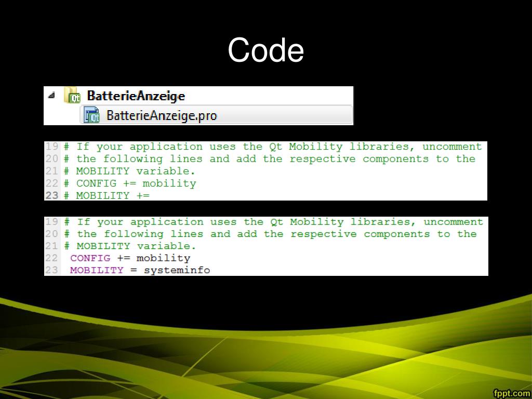This screenshot has height=399, width=532.
Task: Click line 'MOBILITY = systeminfo'
Action: pyautogui.click(x=140, y=270)
